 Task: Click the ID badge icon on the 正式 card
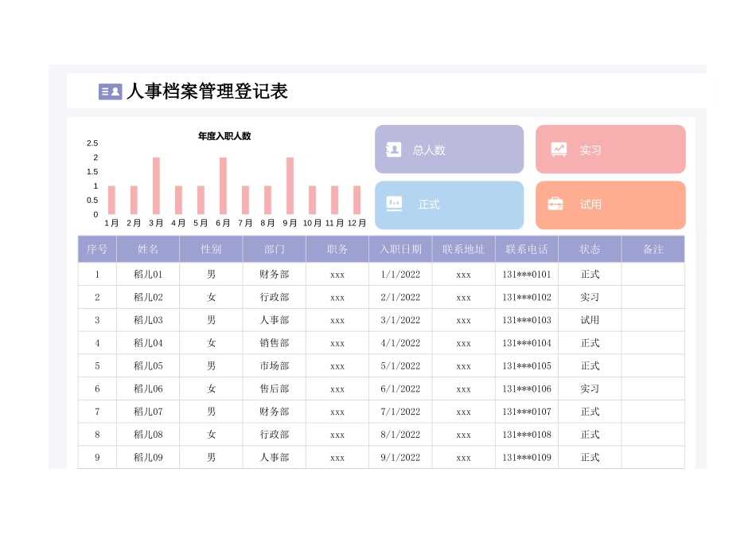point(392,205)
